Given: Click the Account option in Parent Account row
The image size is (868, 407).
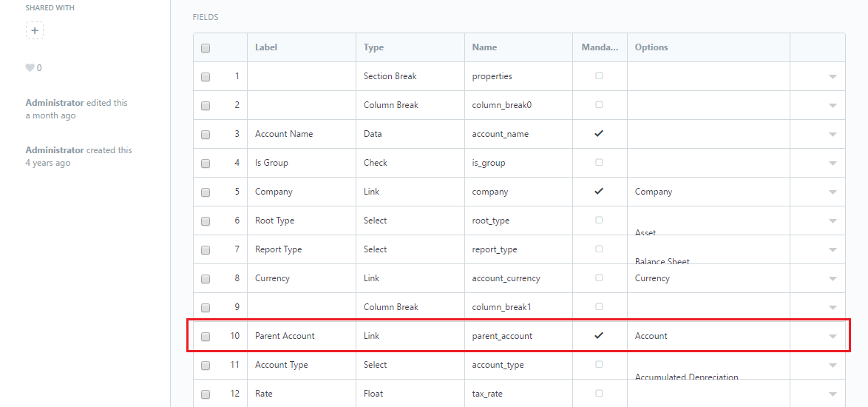Looking at the screenshot, I should 651,335.
